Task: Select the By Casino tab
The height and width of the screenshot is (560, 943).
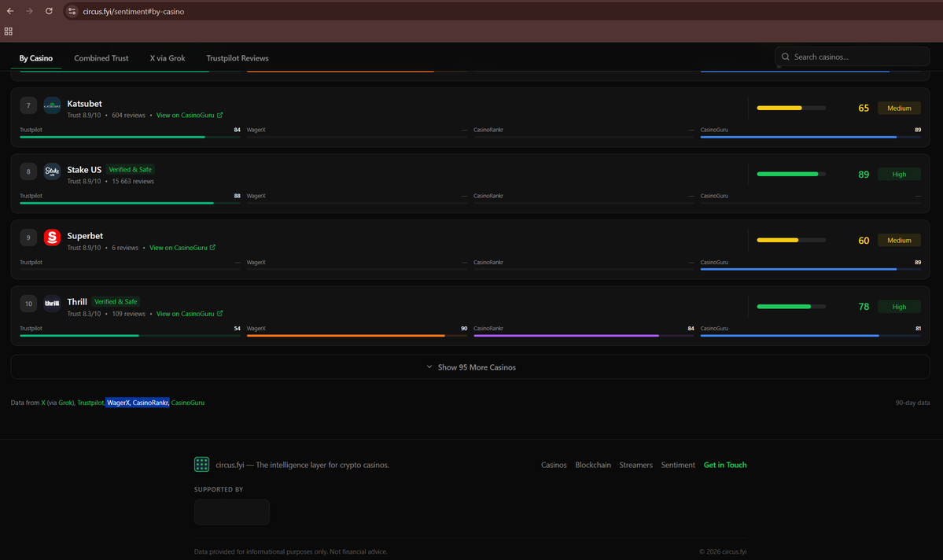Action: [x=36, y=58]
